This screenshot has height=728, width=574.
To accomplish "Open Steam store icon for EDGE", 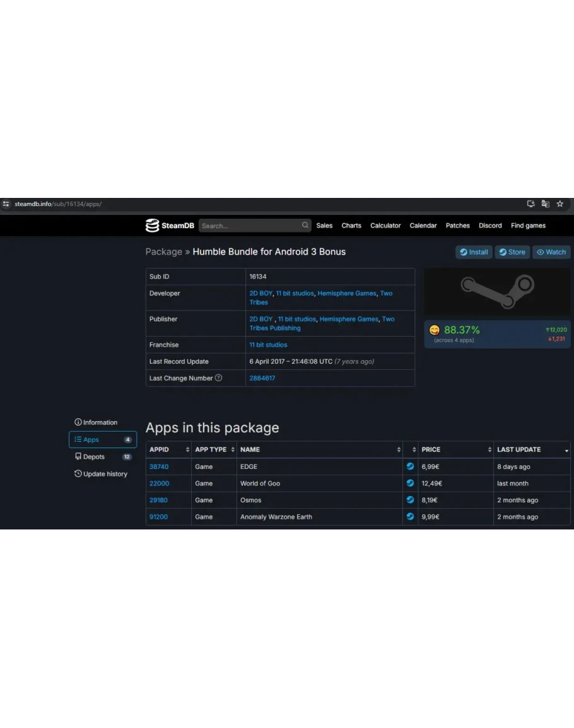I will (x=410, y=466).
